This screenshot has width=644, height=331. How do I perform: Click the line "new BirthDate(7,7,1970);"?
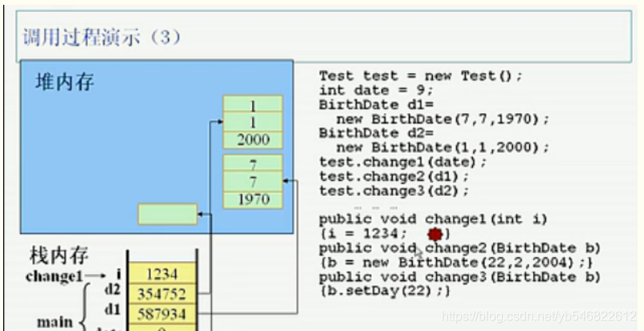pos(442,119)
